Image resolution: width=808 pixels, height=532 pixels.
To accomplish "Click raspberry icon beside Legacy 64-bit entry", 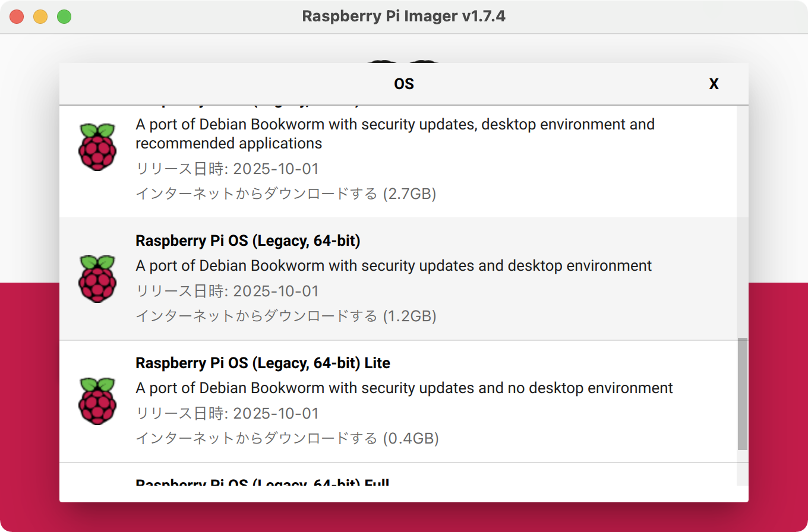I will [97, 279].
